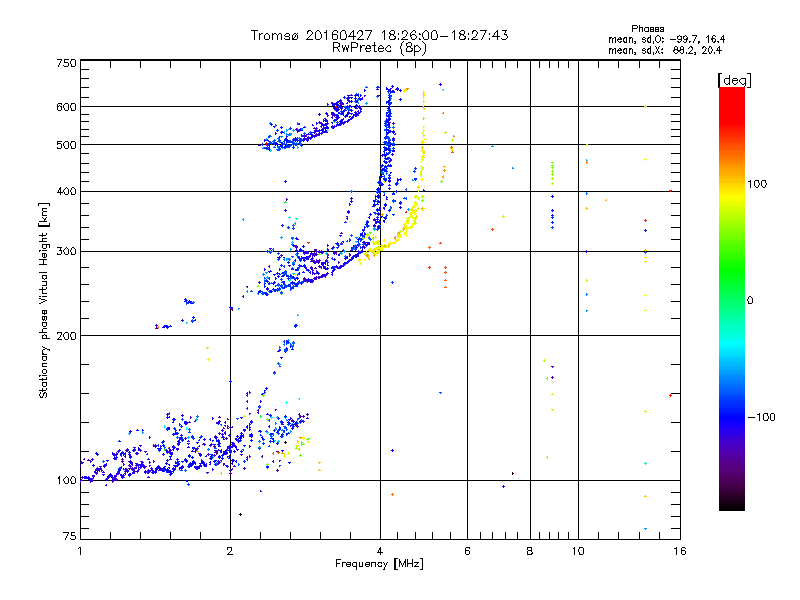This screenshot has height=600, width=800.
Task: Click the '16' frequency tick label
Action: coord(680,551)
